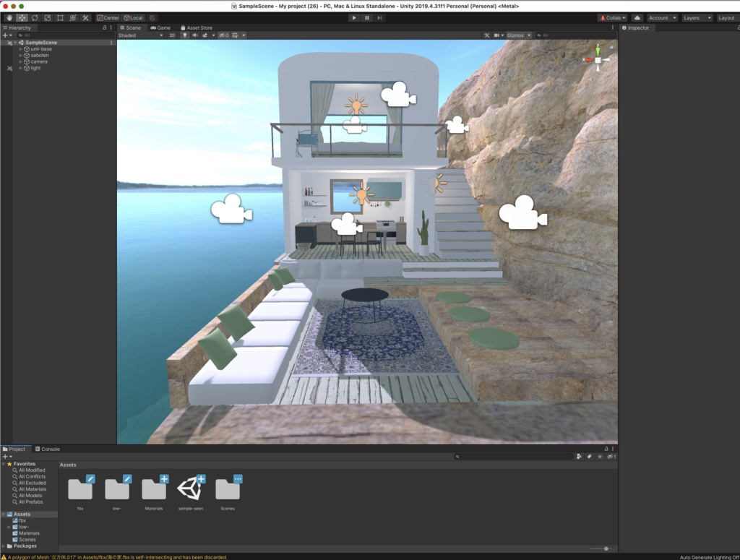
Task: Click the scene lighting bulb icon
Action: coord(184,34)
